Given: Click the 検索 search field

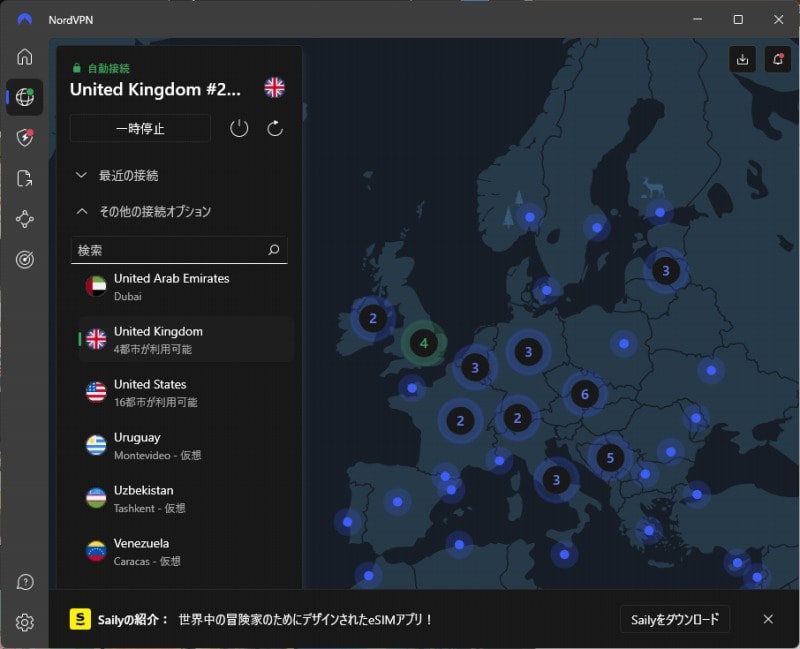Looking at the screenshot, I should tap(179, 250).
